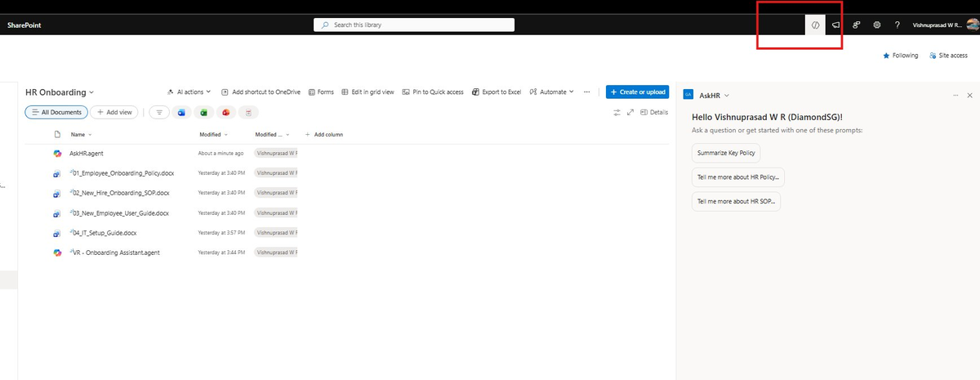Click the modifier name in AskHR.agent row
The image size is (980, 380).
tap(276, 153)
